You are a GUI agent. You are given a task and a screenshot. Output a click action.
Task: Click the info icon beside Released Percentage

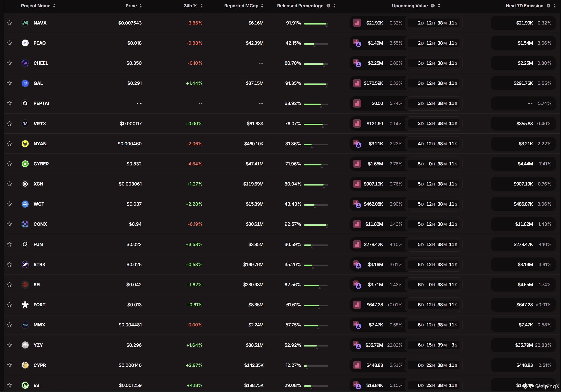(328, 6)
